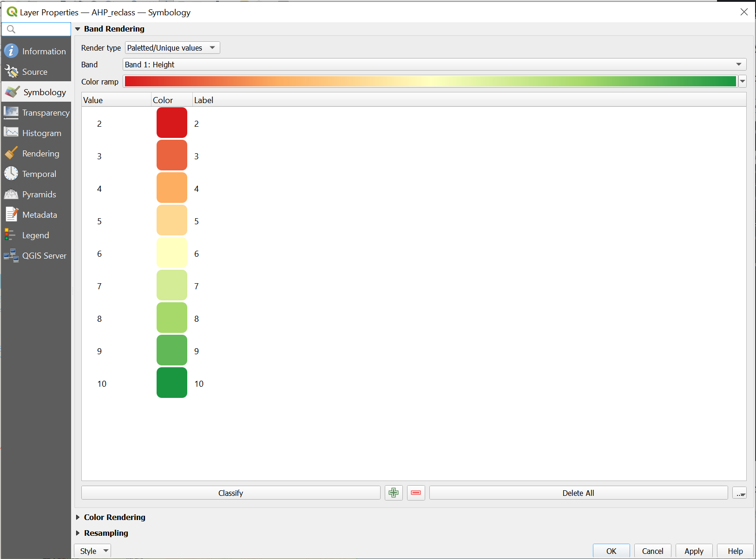Click the red color swatch for value 2
This screenshot has width=756, height=559.
coord(171,123)
